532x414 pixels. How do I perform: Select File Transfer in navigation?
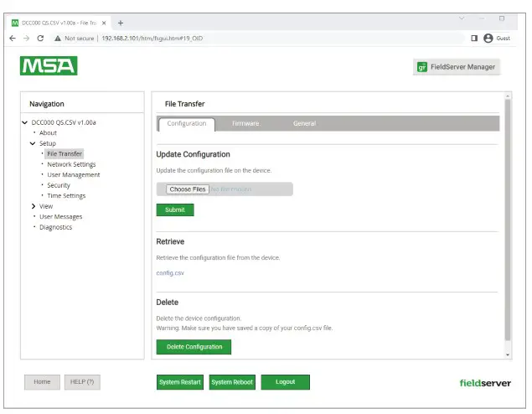point(65,154)
